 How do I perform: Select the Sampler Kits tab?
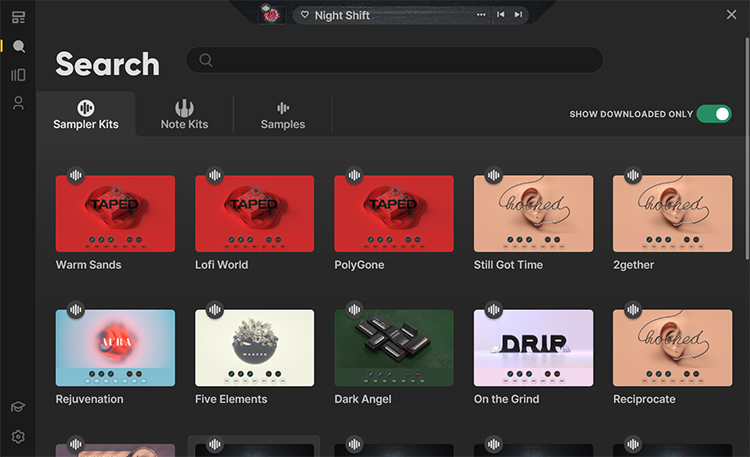[x=86, y=115]
